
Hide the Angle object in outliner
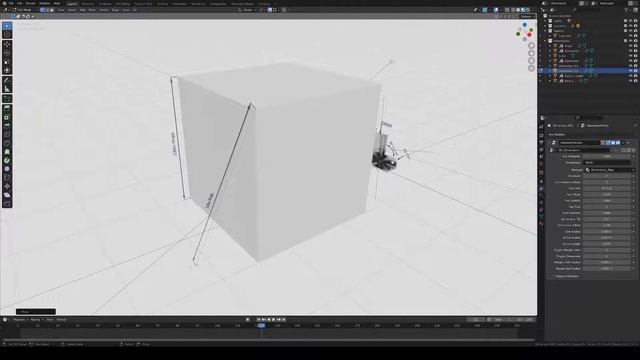[x=631, y=46]
